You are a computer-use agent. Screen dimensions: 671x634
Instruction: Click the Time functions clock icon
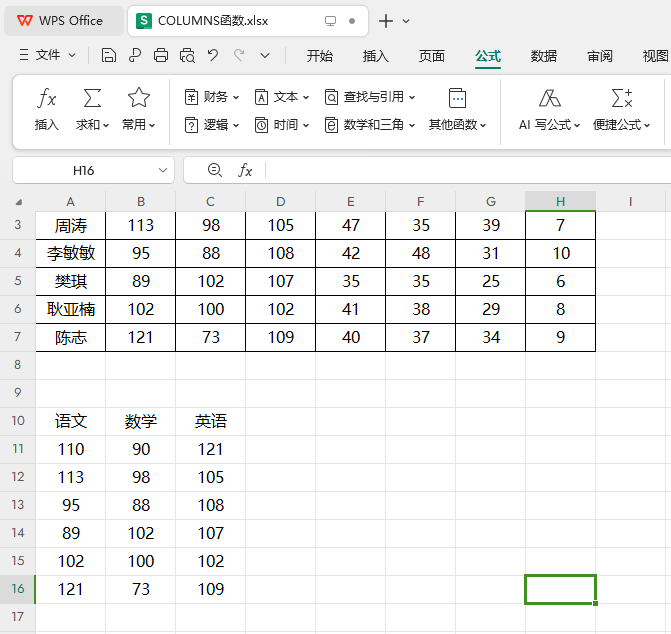pyautogui.click(x=261, y=125)
